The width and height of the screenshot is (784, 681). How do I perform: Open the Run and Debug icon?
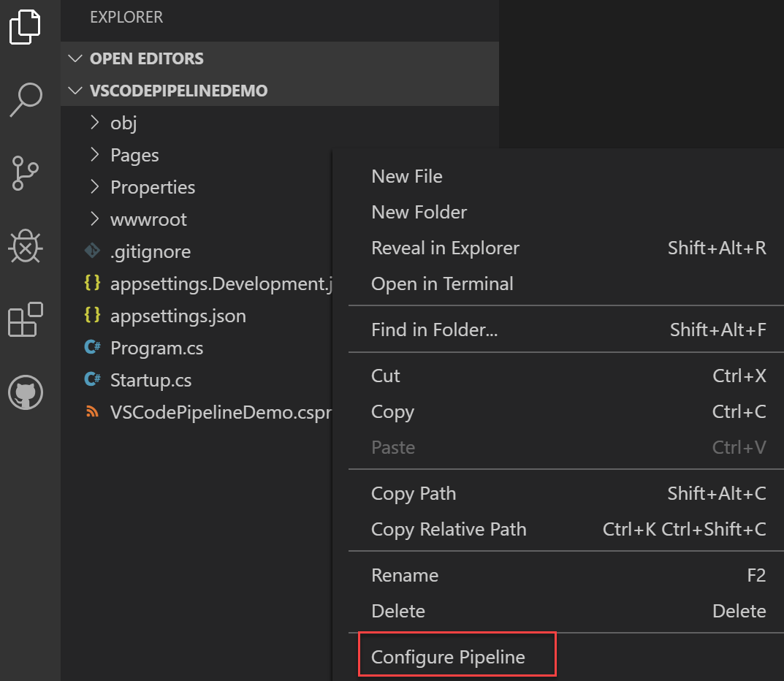pos(26,246)
